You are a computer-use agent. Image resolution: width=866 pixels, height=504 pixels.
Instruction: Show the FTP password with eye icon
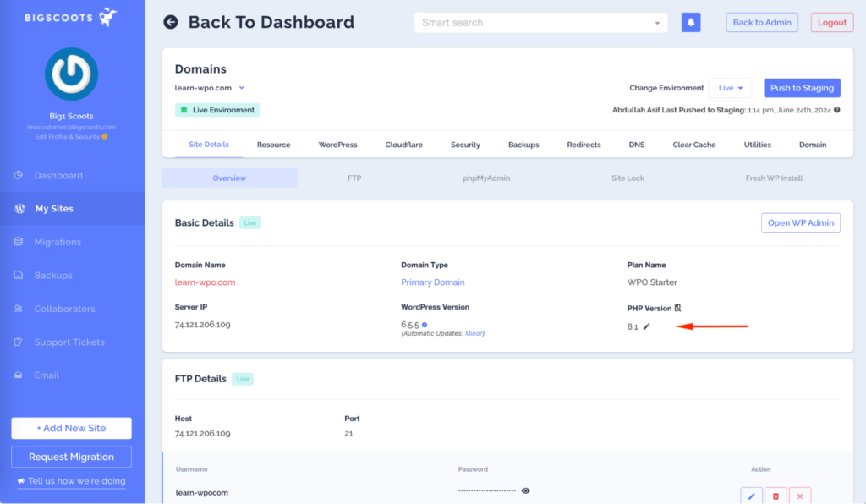point(525,490)
